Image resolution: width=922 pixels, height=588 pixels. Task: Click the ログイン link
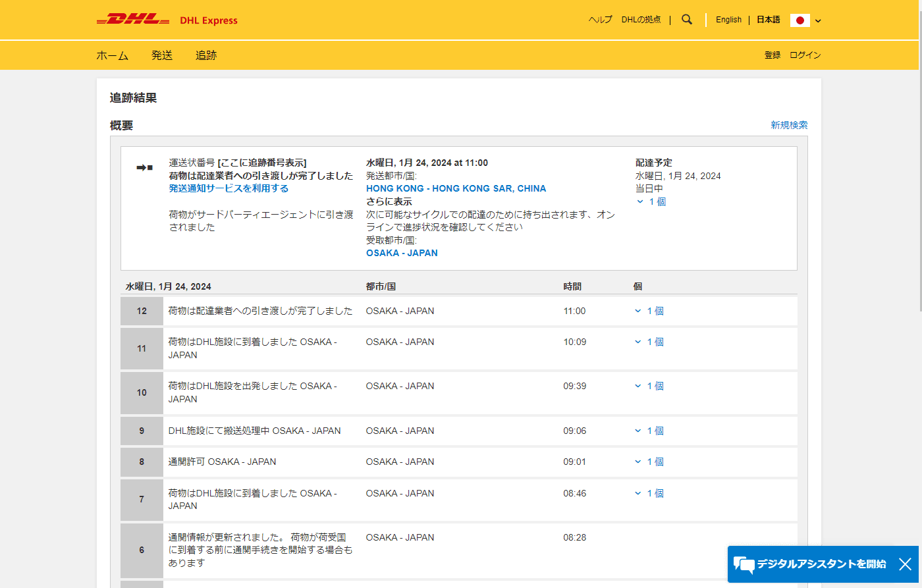click(x=805, y=55)
